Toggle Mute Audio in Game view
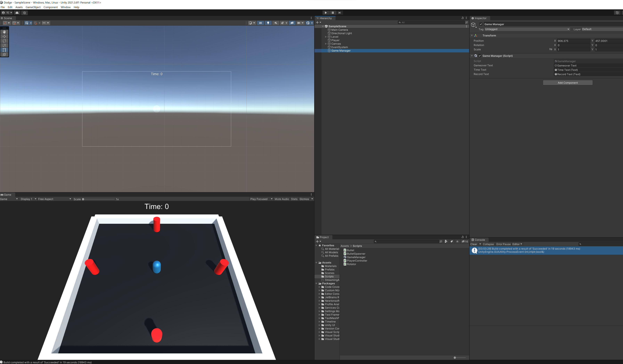623x364 pixels. click(x=282, y=199)
